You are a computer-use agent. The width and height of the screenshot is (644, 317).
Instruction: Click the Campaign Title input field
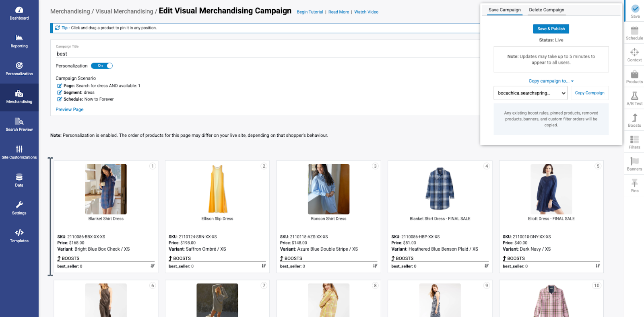coord(266,54)
